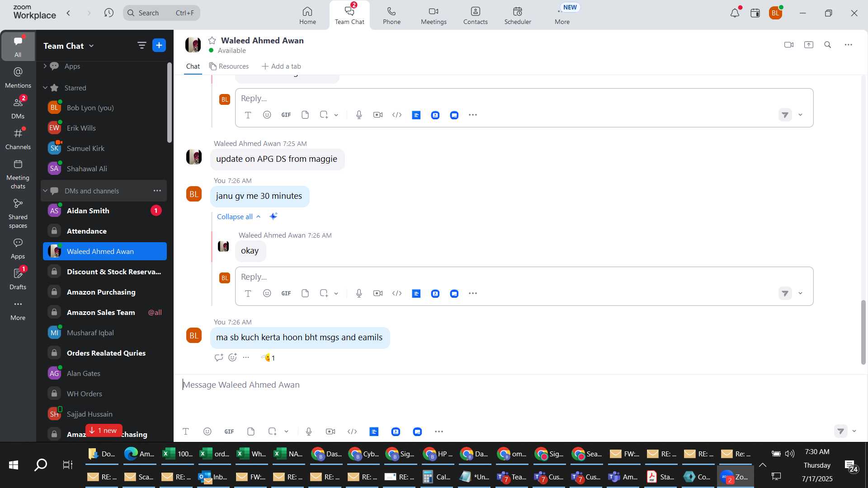Open the Channels section in sidebar
868x488 pixels.
pyautogui.click(x=18, y=139)
